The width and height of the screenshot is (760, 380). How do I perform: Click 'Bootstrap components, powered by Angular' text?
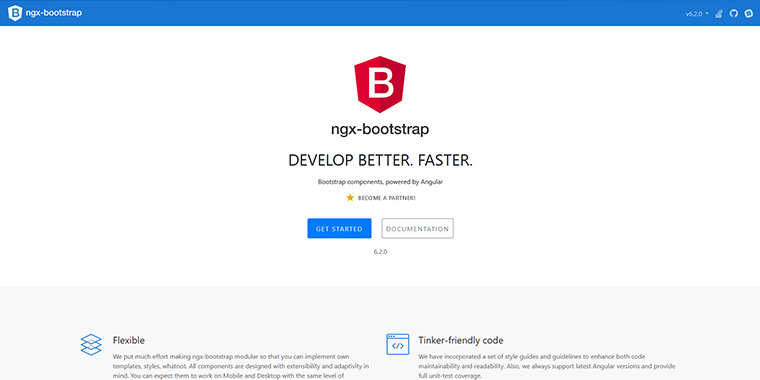pos(380,182)
